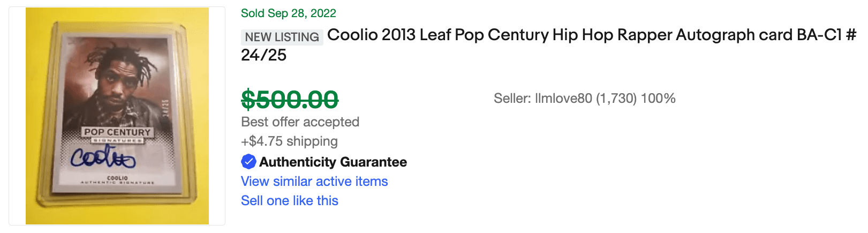Click the blue signature on the card image
The width and height of the screenshot is (868, 233).
103,156
